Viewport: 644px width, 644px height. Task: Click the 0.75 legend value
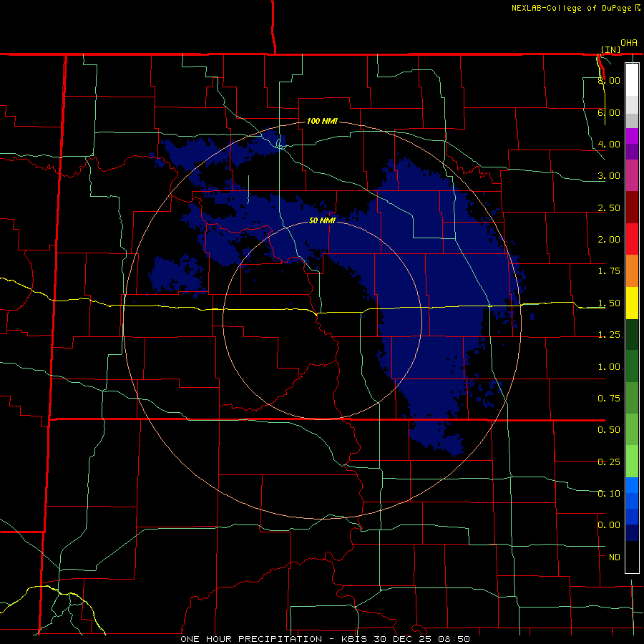point(609,399)
